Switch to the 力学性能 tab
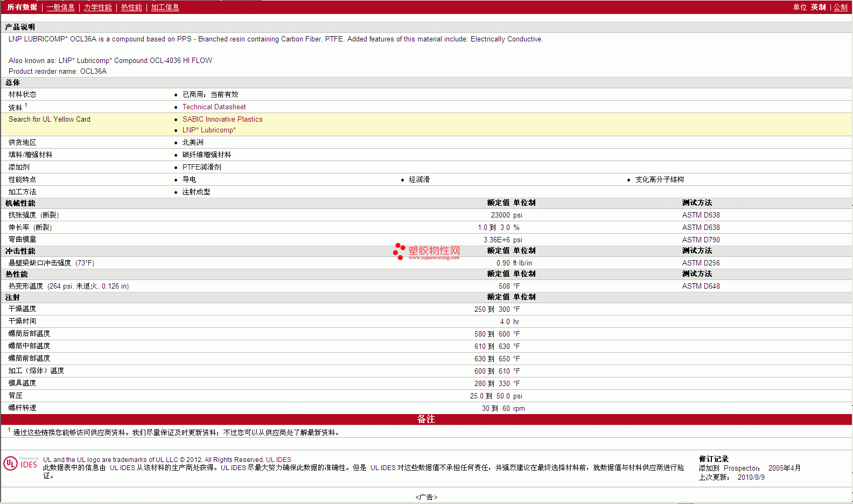The image size is (853, 504). click(x=97, y=7)
